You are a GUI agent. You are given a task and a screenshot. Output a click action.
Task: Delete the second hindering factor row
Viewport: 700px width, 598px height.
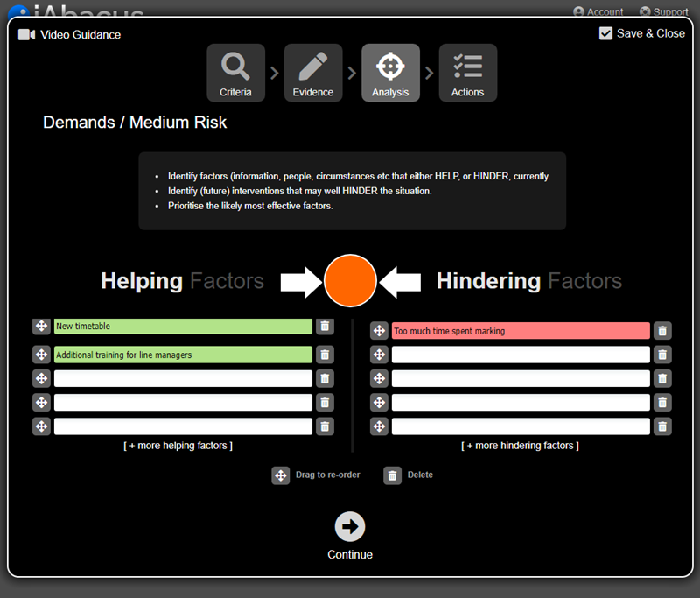pyautogui.click(x=663, y=355)
